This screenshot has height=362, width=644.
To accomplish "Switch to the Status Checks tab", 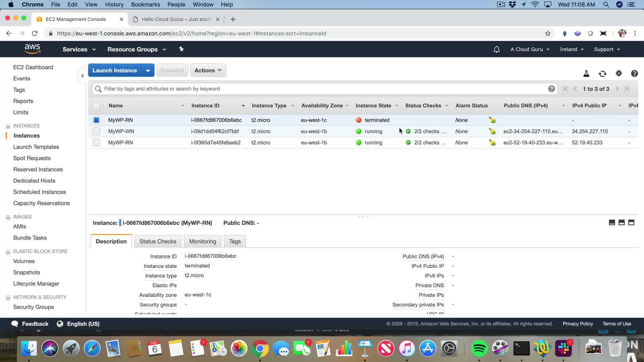I will [158, 241].
